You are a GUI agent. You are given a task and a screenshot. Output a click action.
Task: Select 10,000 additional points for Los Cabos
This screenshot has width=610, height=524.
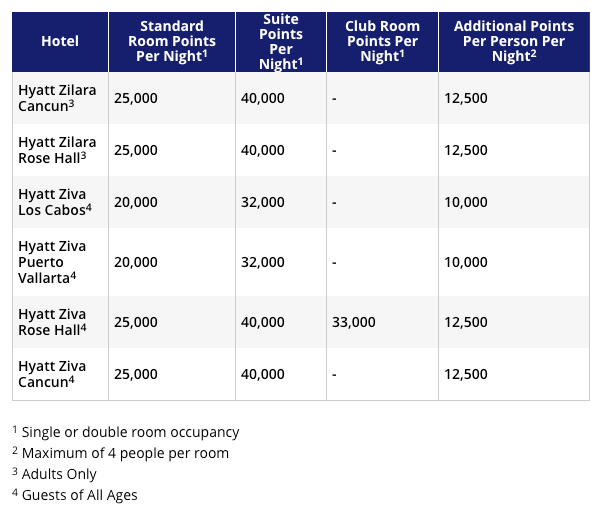coord(466,202)
